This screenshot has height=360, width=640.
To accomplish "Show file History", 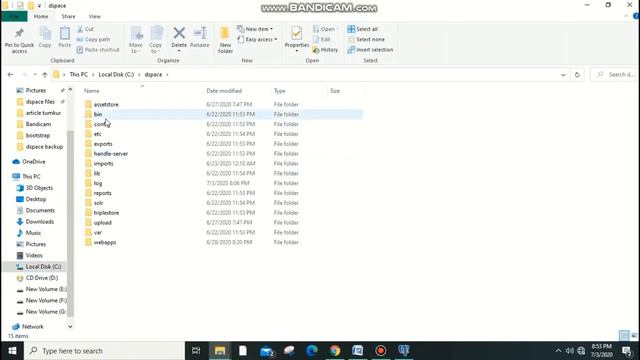I will pos(325,49).
